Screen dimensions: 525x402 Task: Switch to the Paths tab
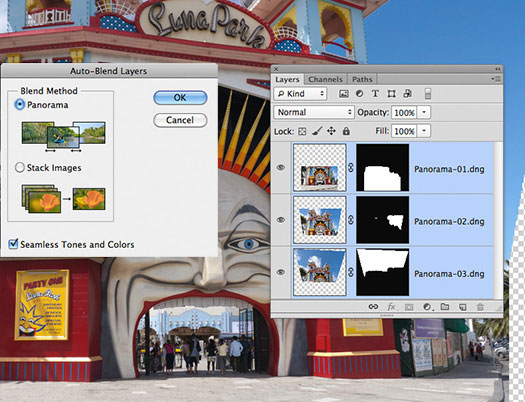pos(362,80)
